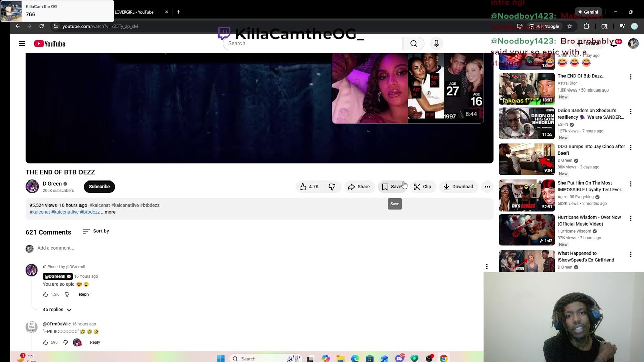Download the video

pos(458,187)
